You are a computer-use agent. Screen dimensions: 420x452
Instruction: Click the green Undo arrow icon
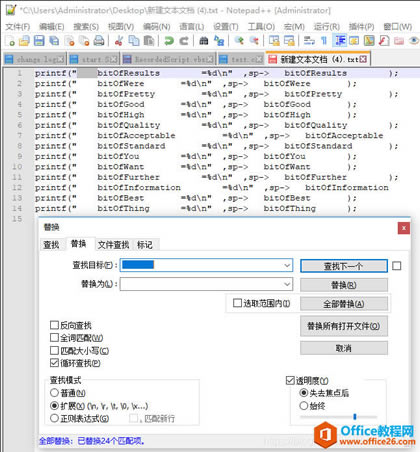(x=169, y=41)
